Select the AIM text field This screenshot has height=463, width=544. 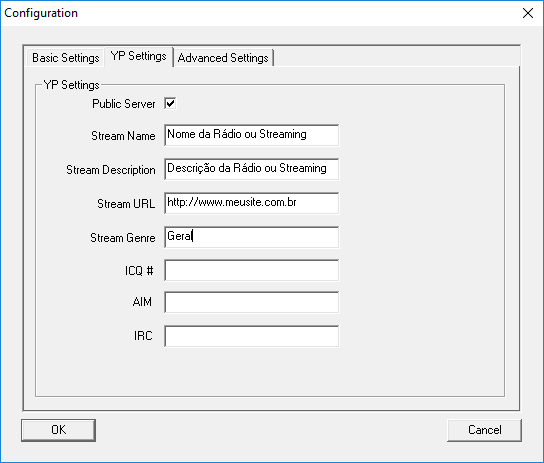point(252,302)
